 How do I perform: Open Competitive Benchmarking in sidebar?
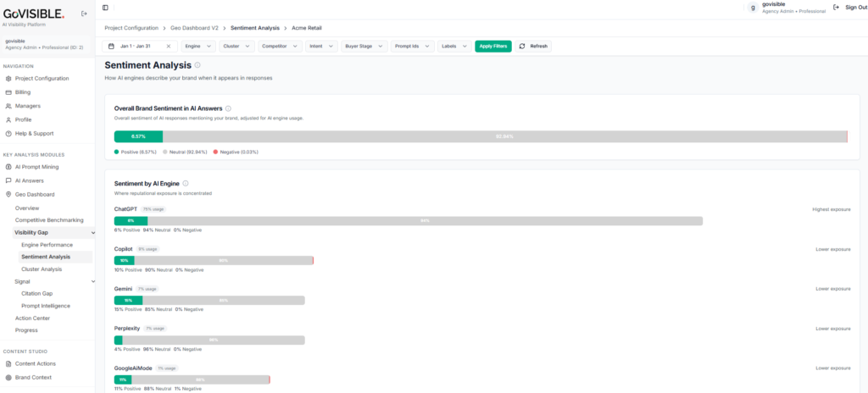click(49, 220)
